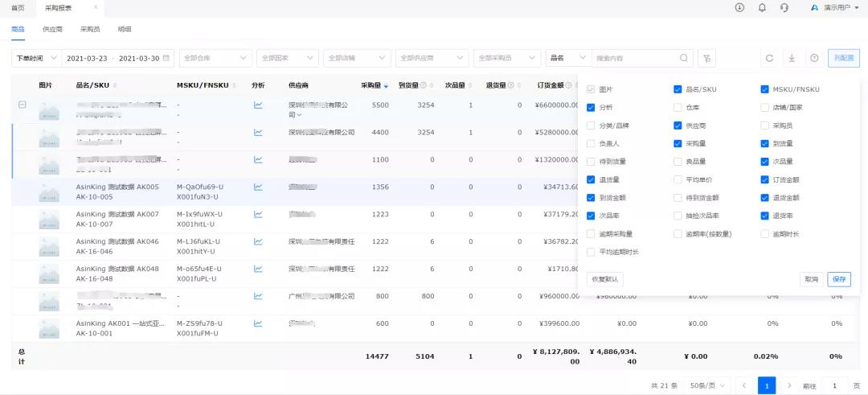
Task: Click the 取消 button
Action: pos(812,279)
